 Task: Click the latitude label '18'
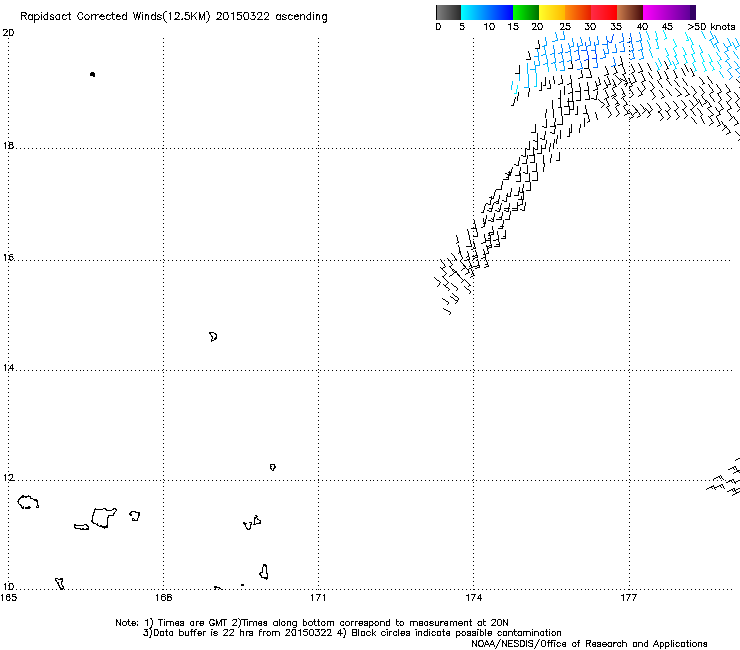[8, 146]
